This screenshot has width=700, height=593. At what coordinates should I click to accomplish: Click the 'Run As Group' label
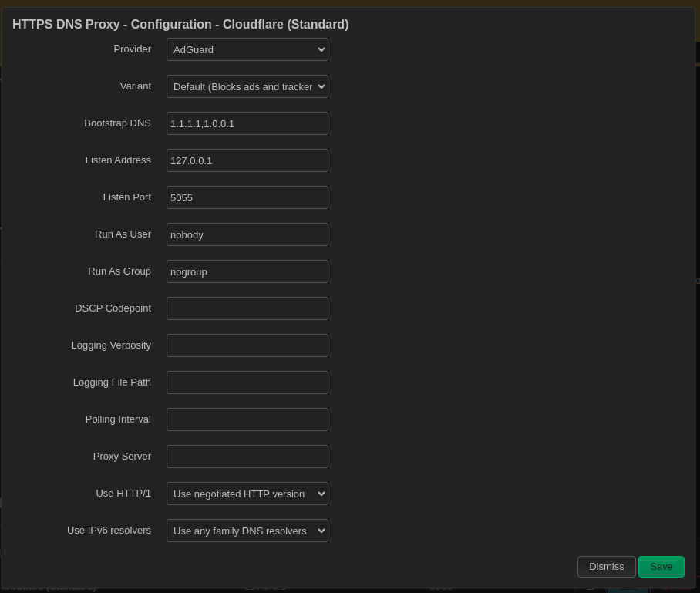tap(119, 271)
